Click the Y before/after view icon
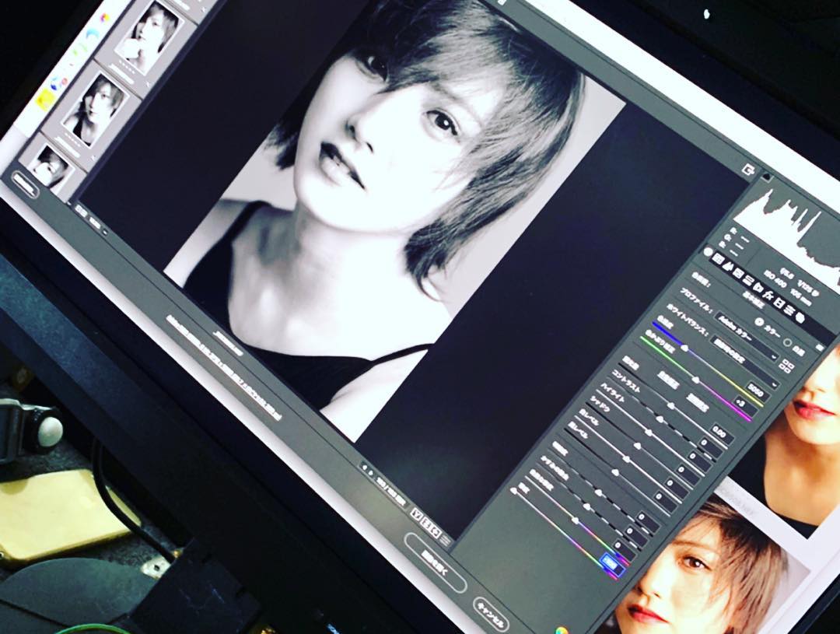Image resolution: width=840 pixels, height=634 pixels. coord(416,513)
